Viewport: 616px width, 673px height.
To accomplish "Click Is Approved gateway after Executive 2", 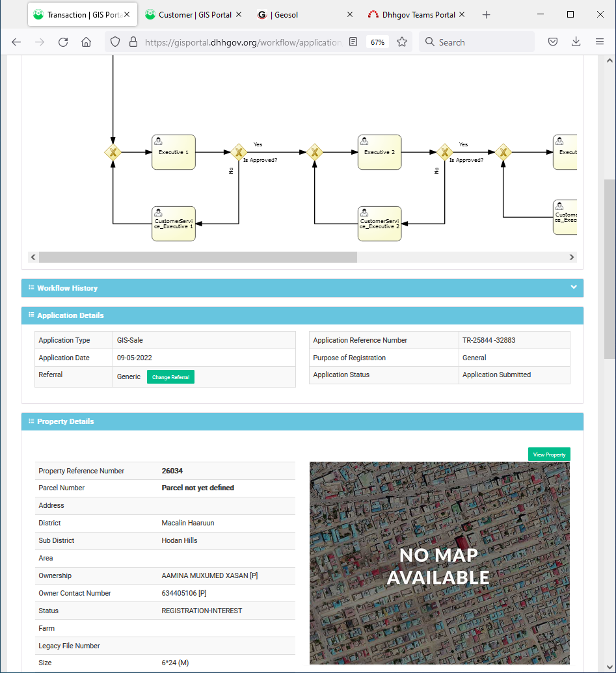I will point(445,152).
